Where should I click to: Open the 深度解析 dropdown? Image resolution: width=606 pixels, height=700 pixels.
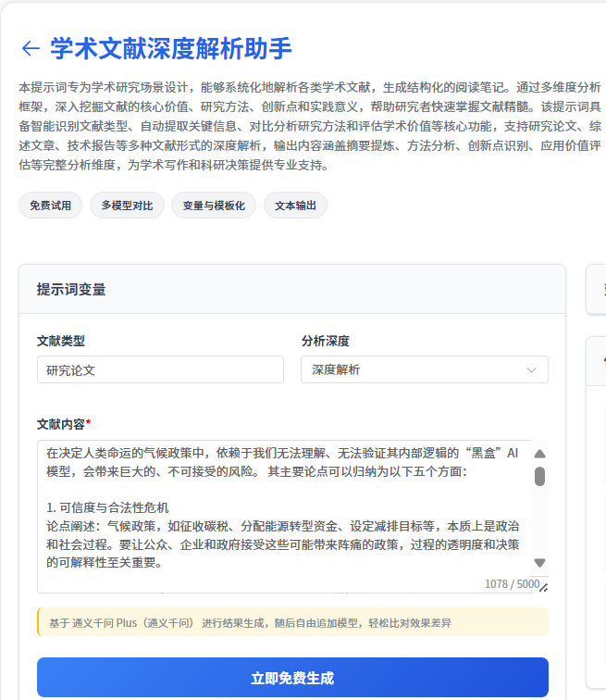click(x=424, y=370)
